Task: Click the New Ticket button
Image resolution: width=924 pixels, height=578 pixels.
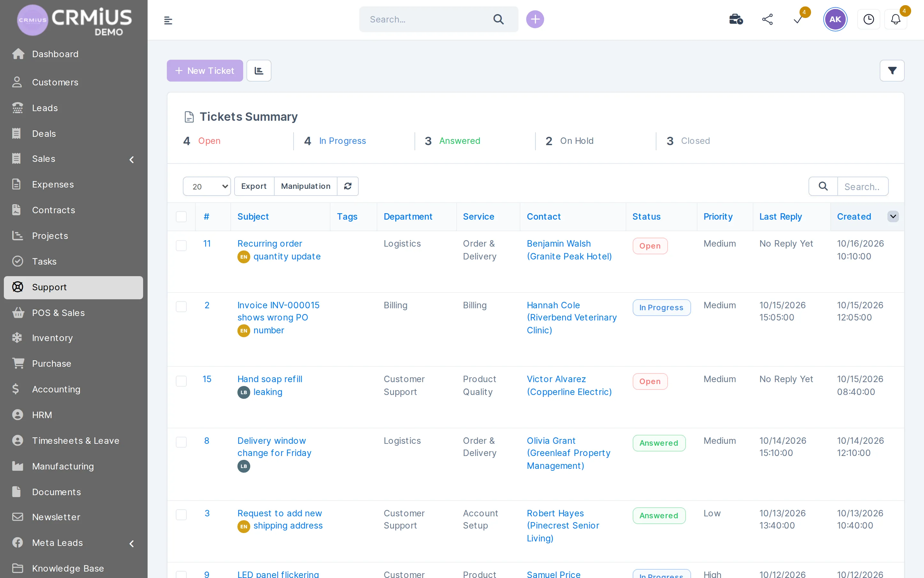Action: coord(205,70)
